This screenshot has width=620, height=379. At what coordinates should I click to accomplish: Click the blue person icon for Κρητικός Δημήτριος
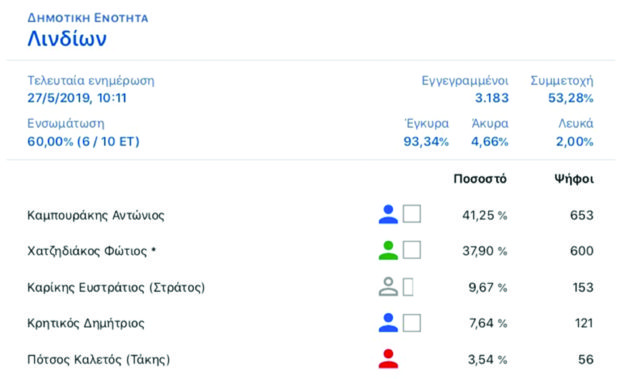388,322
